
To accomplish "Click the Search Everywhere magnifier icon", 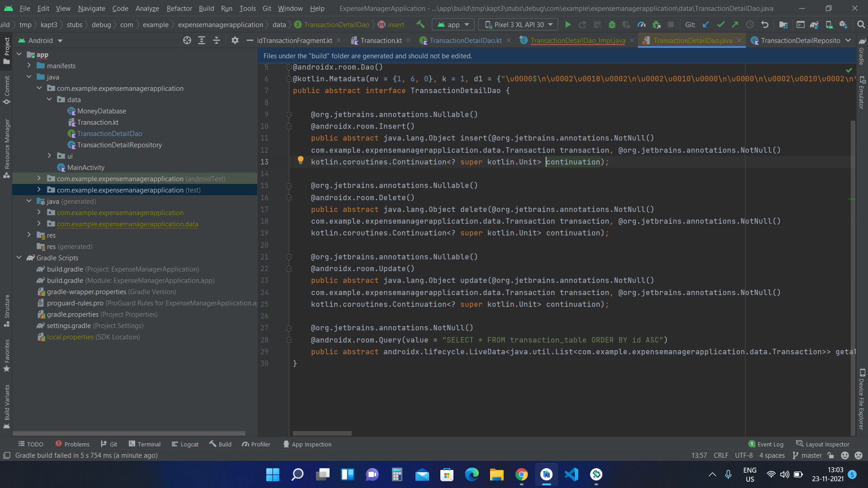I will 861,24.
